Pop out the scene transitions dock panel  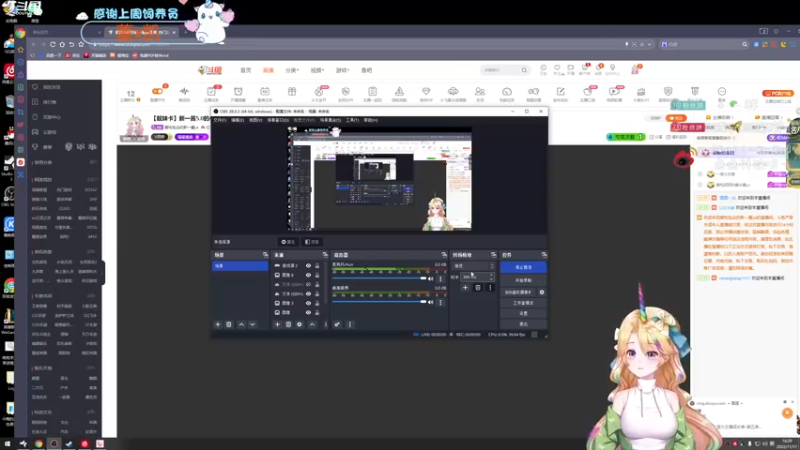(493, 255)
